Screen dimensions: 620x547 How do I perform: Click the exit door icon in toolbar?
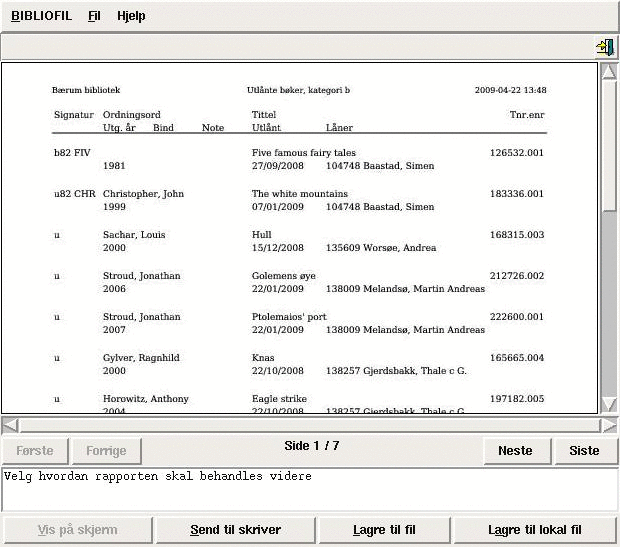tap(604, 47)
